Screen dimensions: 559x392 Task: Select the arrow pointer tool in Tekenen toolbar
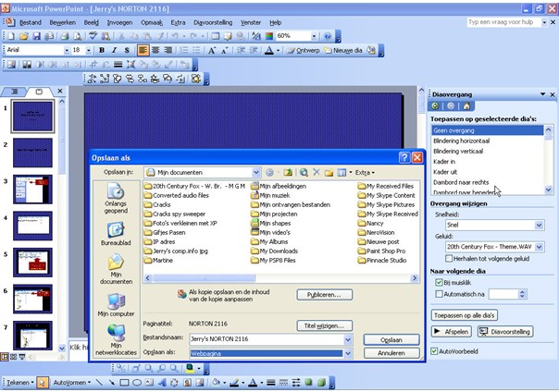pos(42,382)
